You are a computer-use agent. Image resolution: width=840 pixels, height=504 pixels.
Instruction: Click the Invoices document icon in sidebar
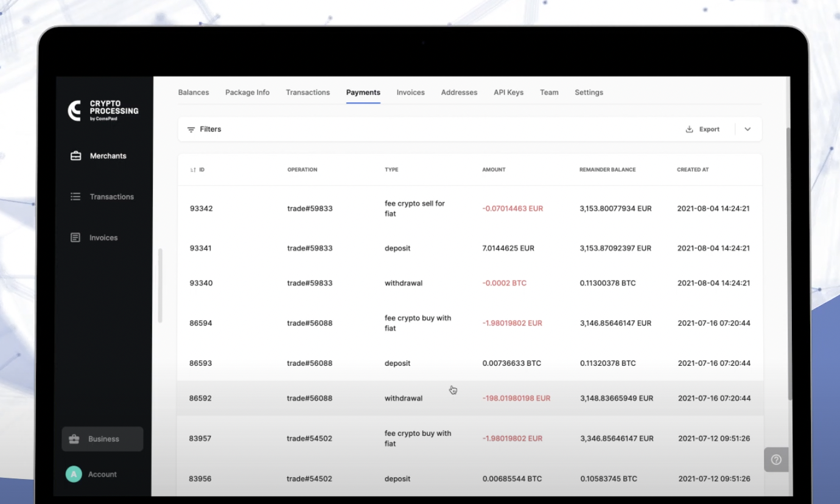click(x=75, y=237)
